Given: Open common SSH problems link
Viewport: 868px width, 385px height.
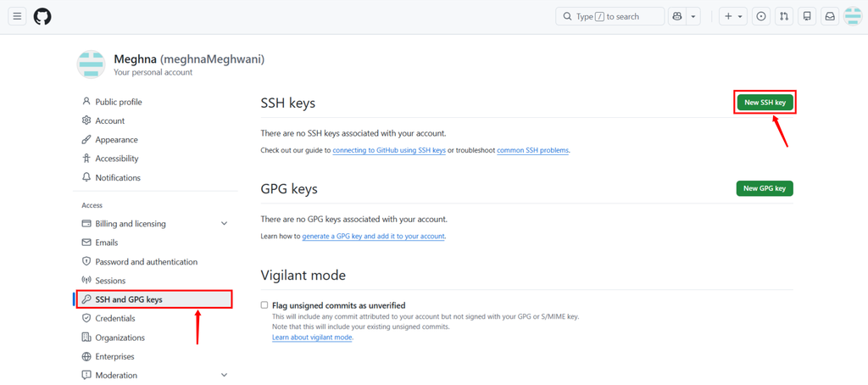Looking at the screenshot, I should coord(532,150).
